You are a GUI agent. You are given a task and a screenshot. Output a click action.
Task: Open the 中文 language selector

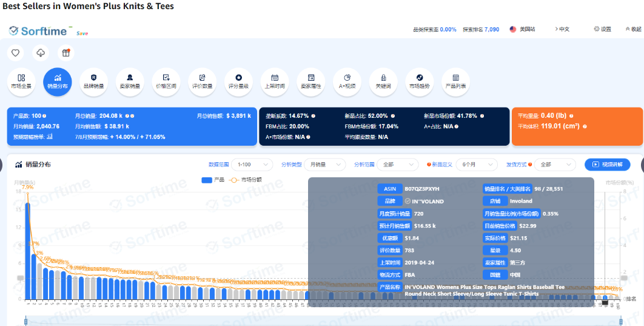pyautogui.click(x=562, y=29)
